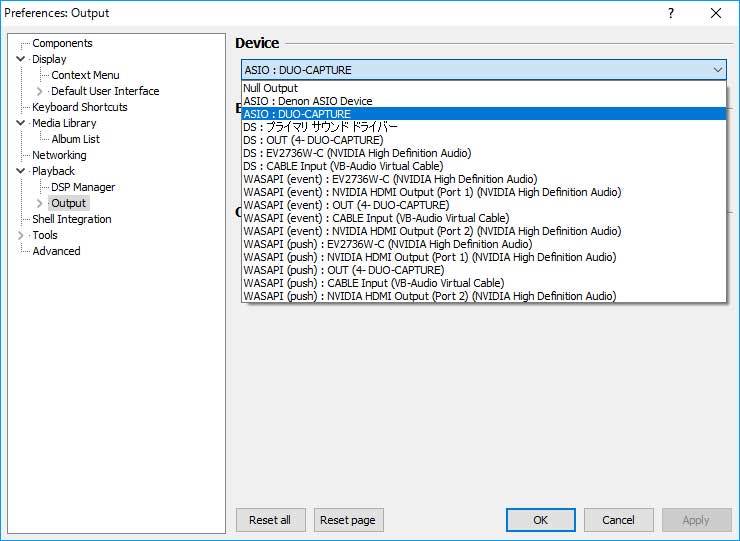Choose WASAPI (push) : EV2736W-C
This screenshot has width=740, height=541.
pyautogui.click(x=484, y=244)
